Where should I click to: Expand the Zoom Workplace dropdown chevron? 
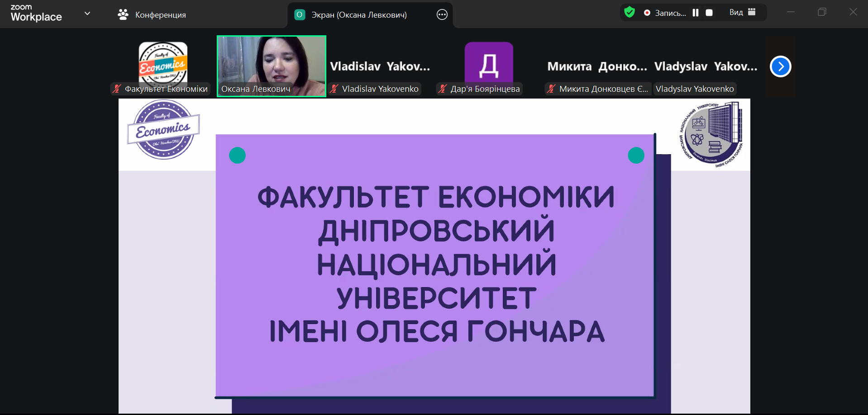(87, 14)
